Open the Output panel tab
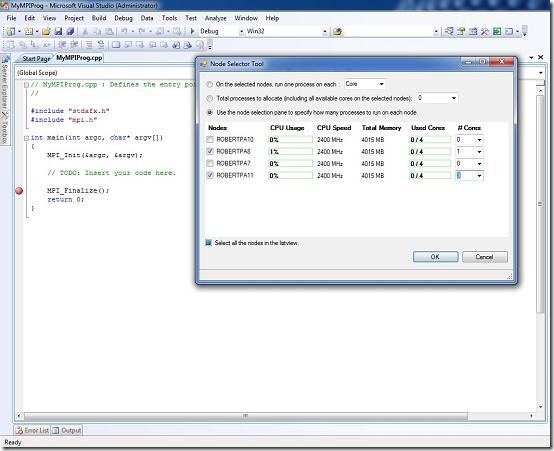This screenshot has width=554, height=451. [67, 430]
